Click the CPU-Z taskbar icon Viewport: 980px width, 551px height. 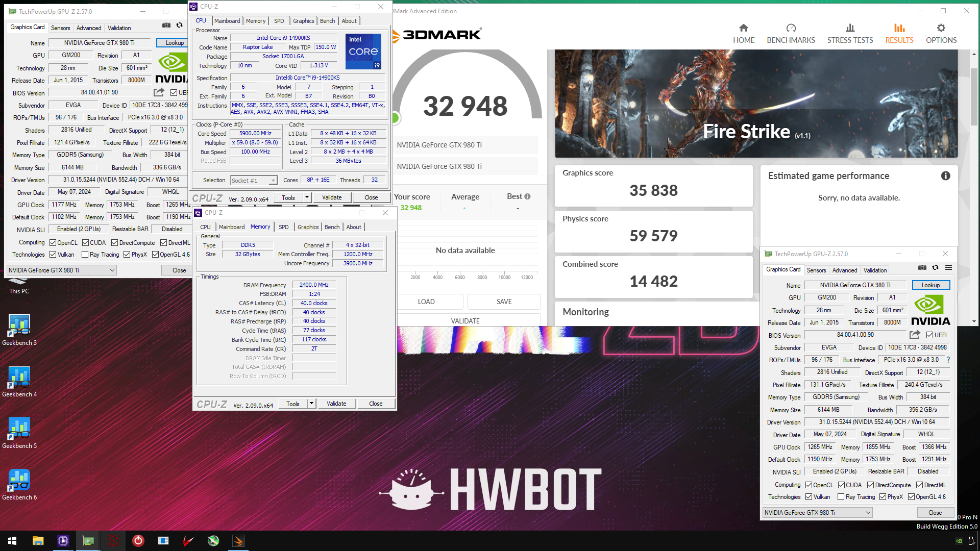pos(63,541)
